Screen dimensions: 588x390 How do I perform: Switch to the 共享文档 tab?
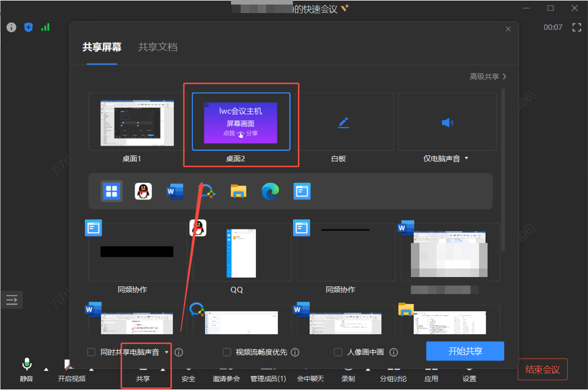158,47
